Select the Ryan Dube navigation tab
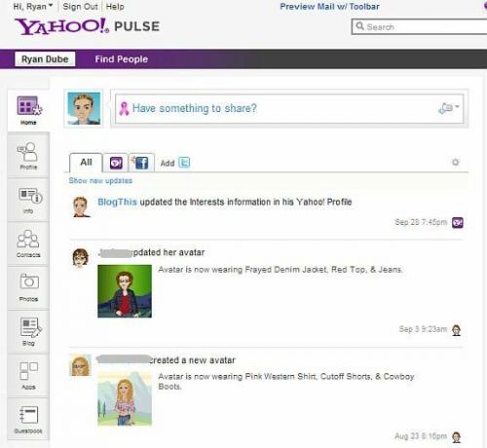The width and height of the screenshot is (487, 448). 45,59
